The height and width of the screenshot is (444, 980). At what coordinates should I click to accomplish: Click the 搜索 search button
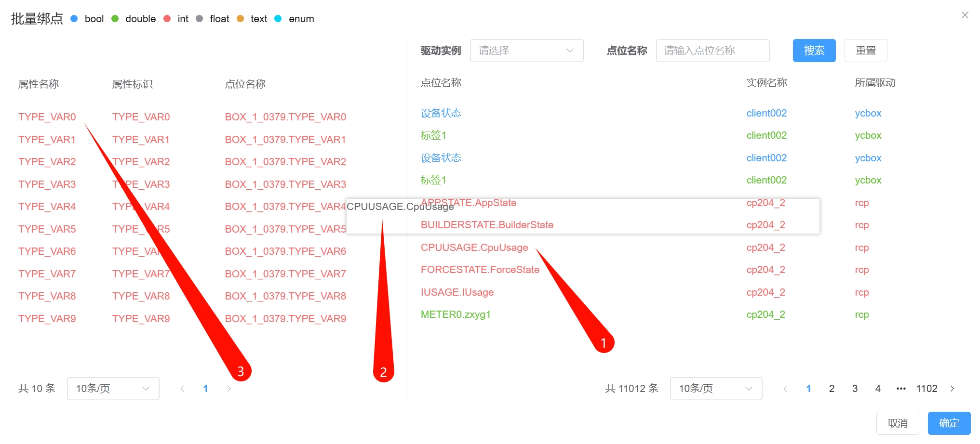tap(814, 51)
